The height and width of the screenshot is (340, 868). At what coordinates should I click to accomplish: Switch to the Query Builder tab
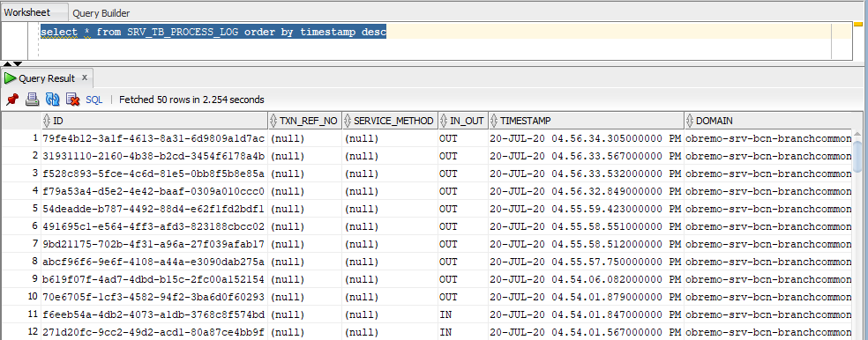click(101, 13)
